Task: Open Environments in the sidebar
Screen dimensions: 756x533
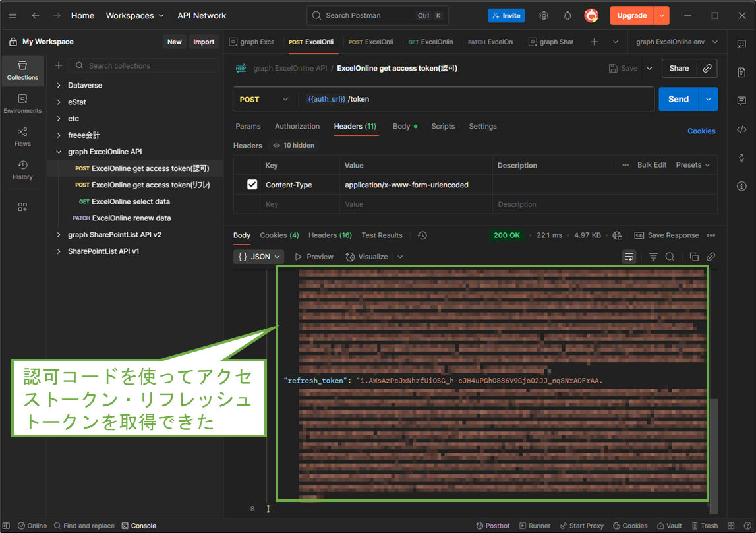Action: coord(22,104)
